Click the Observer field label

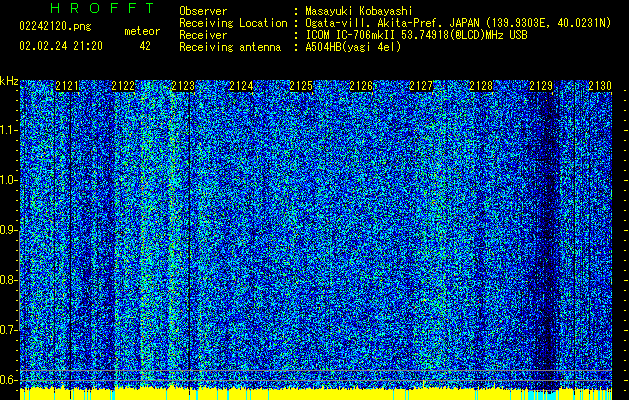click(x=203, y=11)
